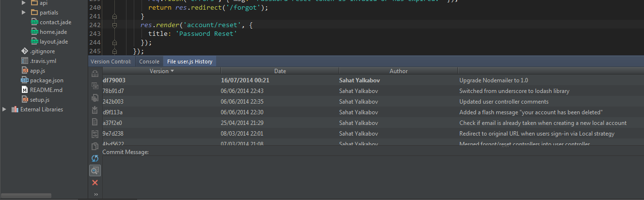
Task: Click the layout.jade file icon
Action: pos(34,42)
